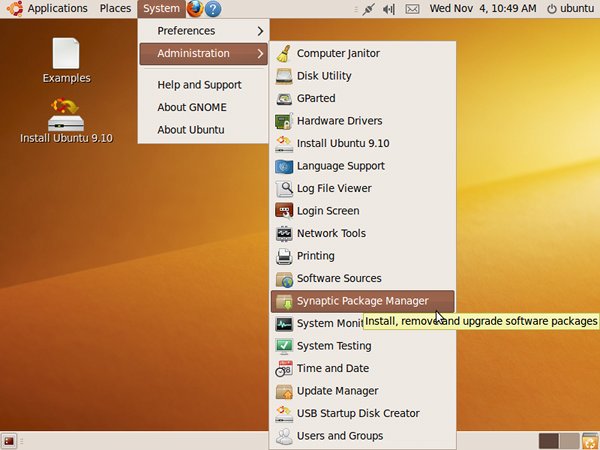Image resolution: width=600 pixels, height=450 pixels.
Task: Click the Update Manager label
Action: (338, 391)
